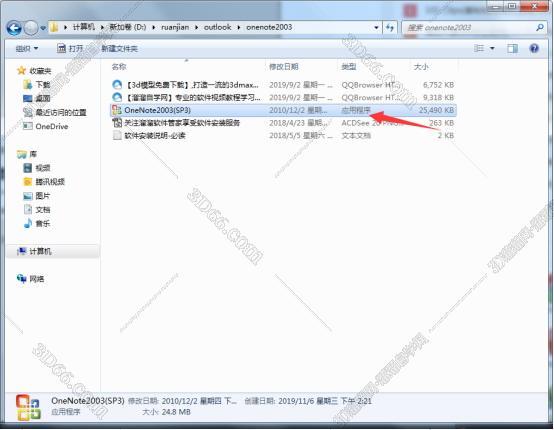Select 网络 in navigation pane
This screenshot has width=554, height=430.
[x=37, y=279]
